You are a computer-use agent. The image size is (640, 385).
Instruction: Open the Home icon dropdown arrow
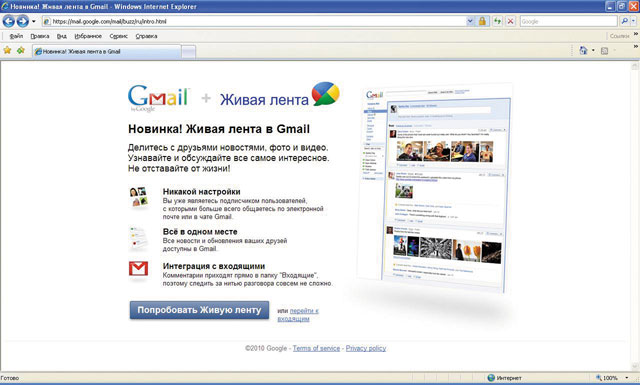pos(593,51)
